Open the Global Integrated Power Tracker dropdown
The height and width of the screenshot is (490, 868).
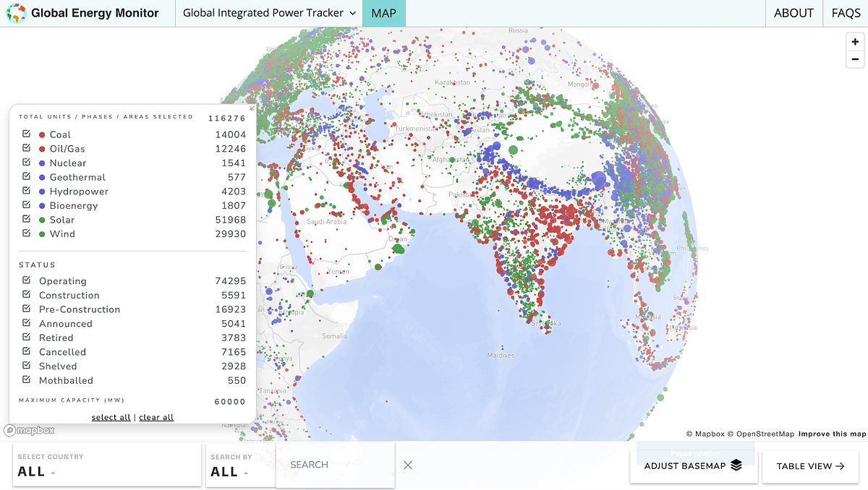268,13
